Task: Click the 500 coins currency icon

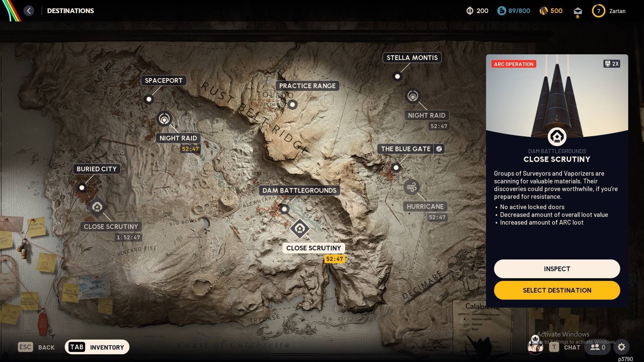Action: point(543,10)
